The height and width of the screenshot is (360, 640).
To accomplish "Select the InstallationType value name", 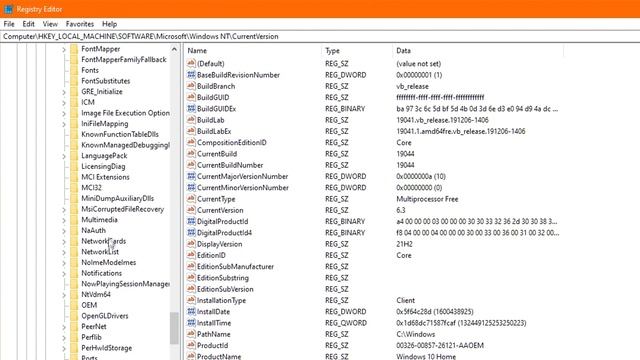I will tap(222, 300).
